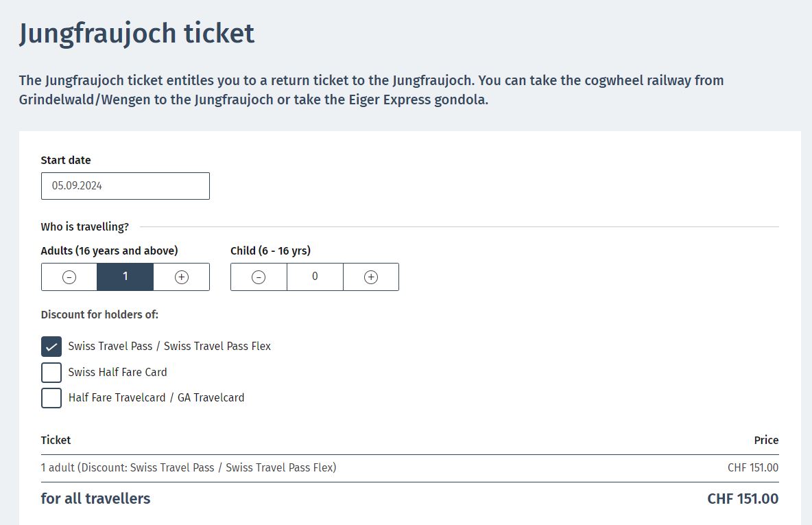Viewport: 812px width, 525px height.
Task: Select the adults quantity value field
Action: tap(125, 277)
